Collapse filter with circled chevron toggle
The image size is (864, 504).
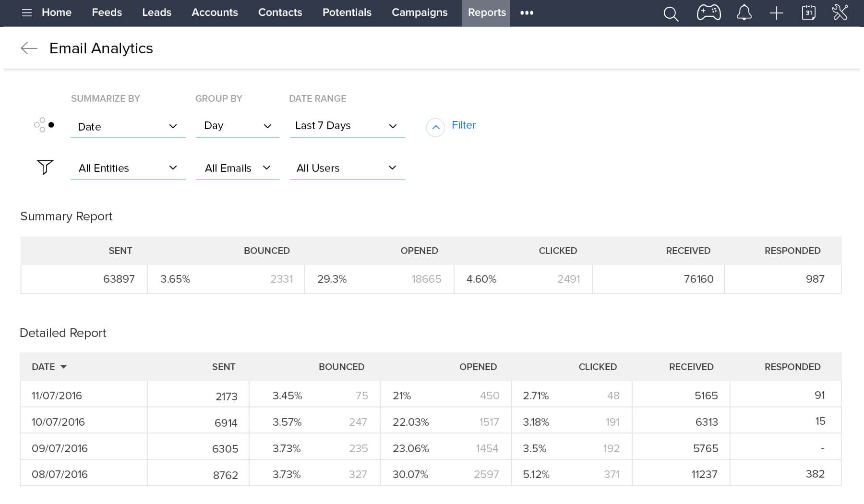(x=435, y=127)
